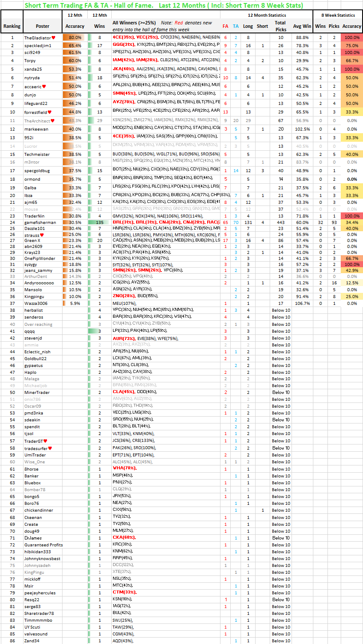This screenshot has height=644, width=363.
Task: Click the 'Ranking' column header
Action: [x=12, y=26]
